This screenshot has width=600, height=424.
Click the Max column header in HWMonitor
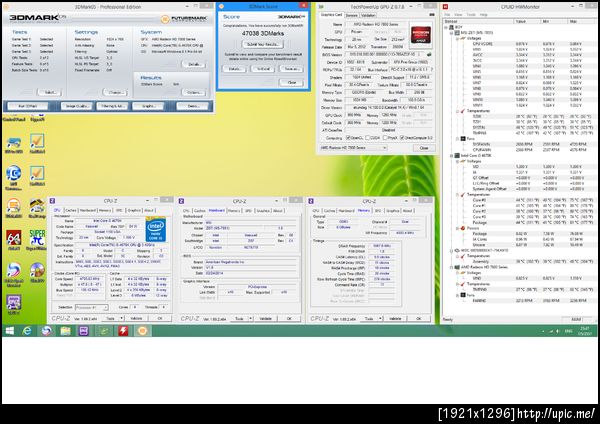pos(582,21)
